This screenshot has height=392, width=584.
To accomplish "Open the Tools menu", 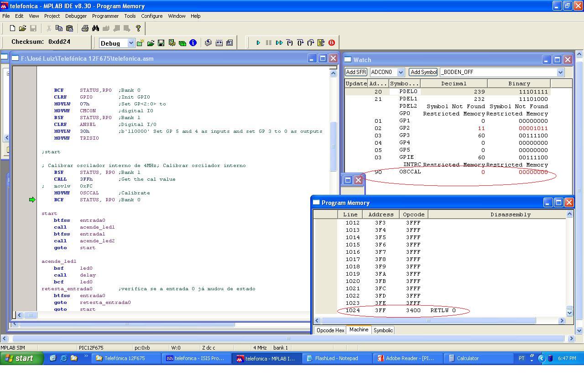I will (x=130, y=16).
